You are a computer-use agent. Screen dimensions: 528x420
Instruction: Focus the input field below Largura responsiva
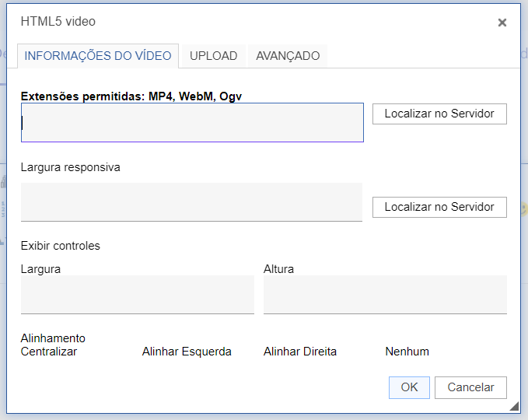(x=191, y=202)
